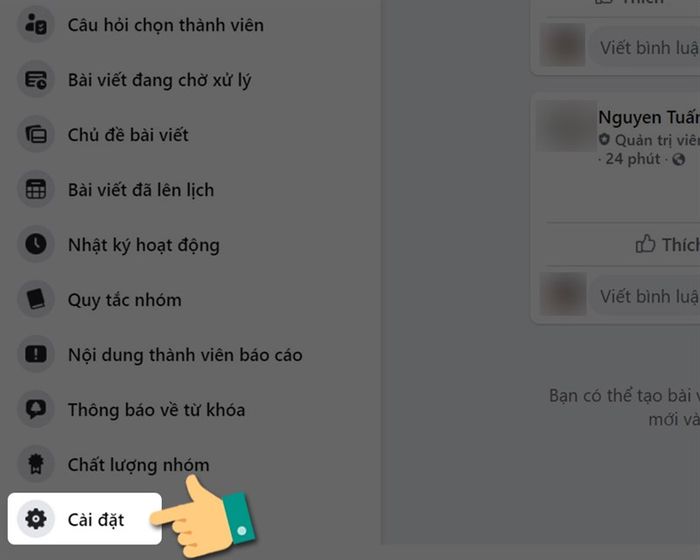Click the lower Viết bình luận comment field
700x560 pixels.
click(645, 296)
